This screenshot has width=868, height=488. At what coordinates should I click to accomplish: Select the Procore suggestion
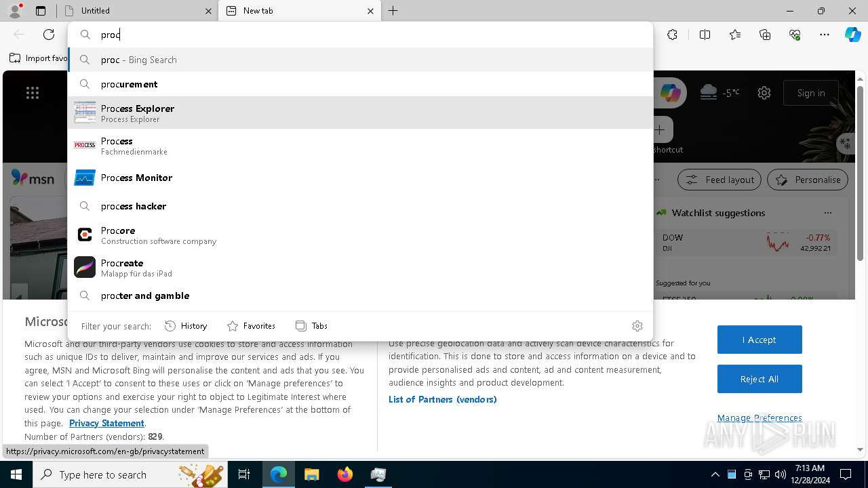click(360, 235)
